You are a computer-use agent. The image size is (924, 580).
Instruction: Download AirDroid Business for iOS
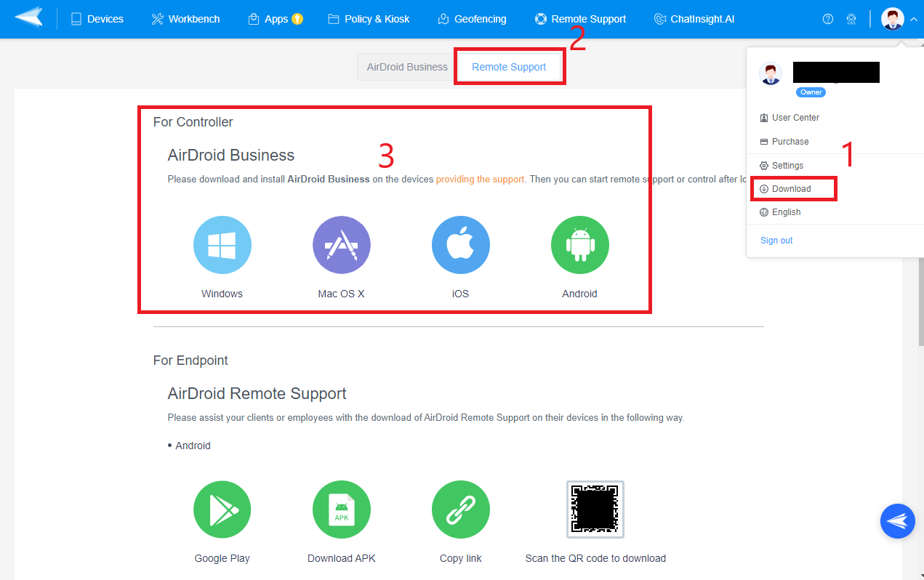[461, 245]
